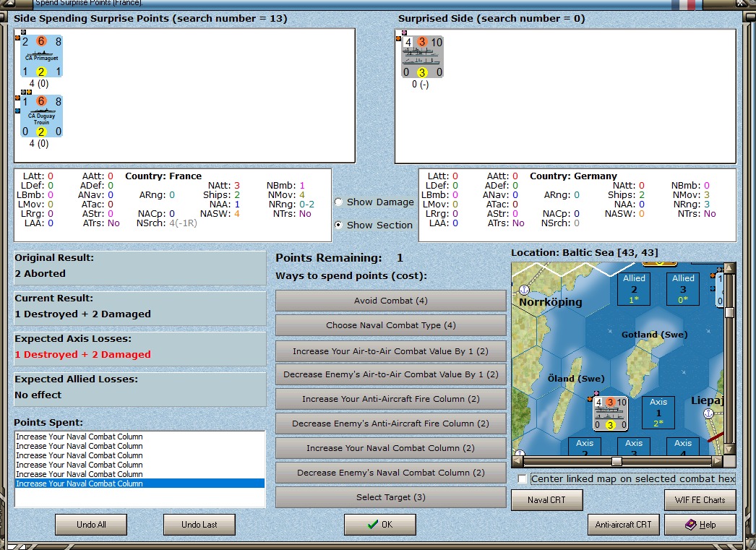Viewport: 756px width, 550px height.
Task: Click the Liepaja port anchor icon
Action: click(708, 413)
